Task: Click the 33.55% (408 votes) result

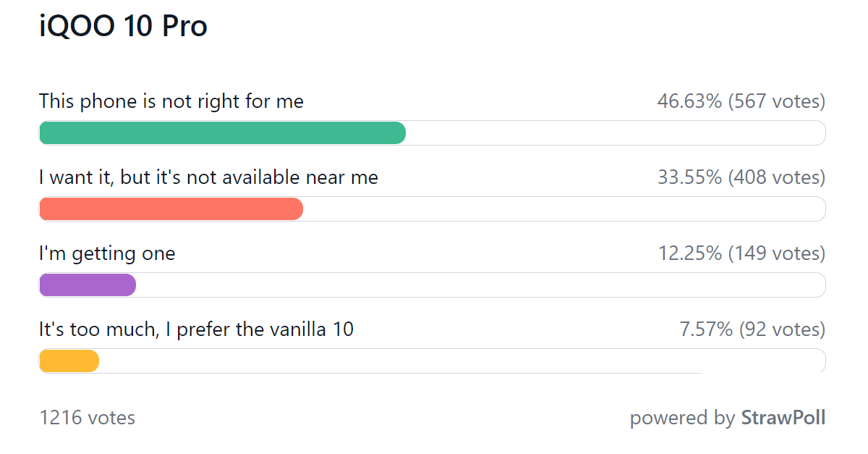Action: pos(741,177)
